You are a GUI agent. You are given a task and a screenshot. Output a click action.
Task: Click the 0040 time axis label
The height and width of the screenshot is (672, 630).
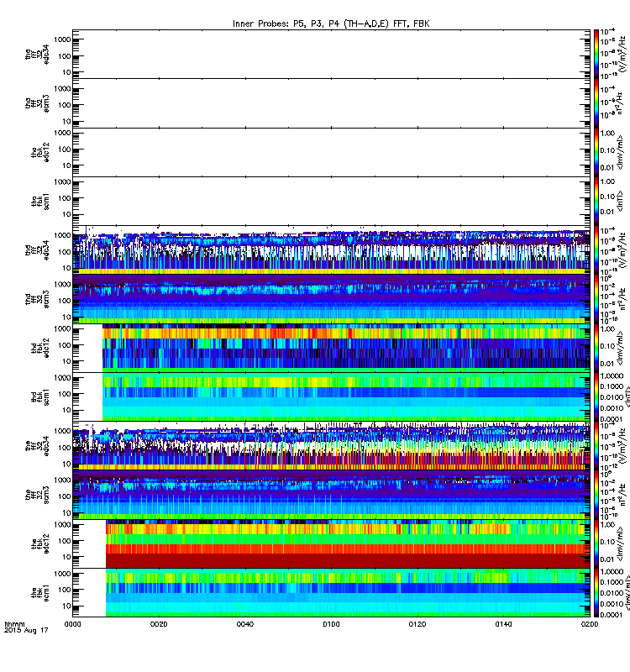coord(245,624)
